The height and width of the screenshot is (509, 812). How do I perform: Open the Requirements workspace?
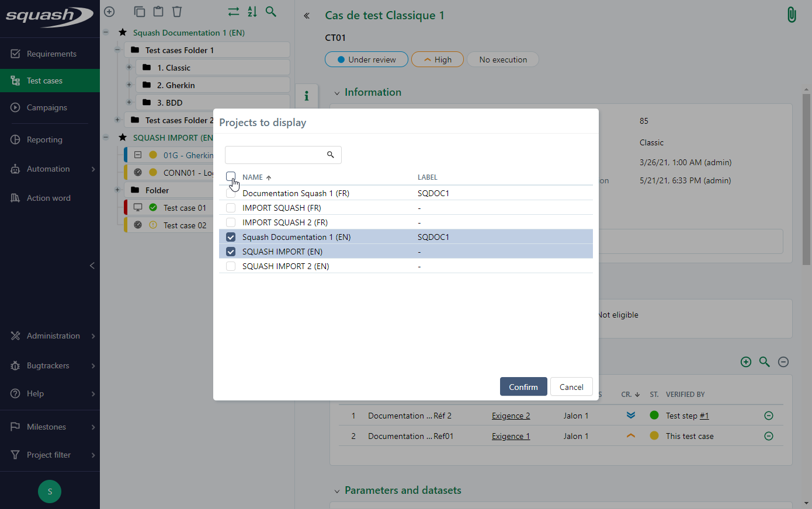tap(51, 54)
